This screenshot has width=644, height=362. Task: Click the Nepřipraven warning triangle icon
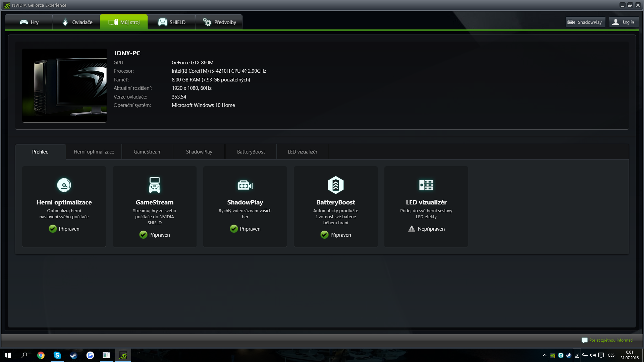point(412,229)
